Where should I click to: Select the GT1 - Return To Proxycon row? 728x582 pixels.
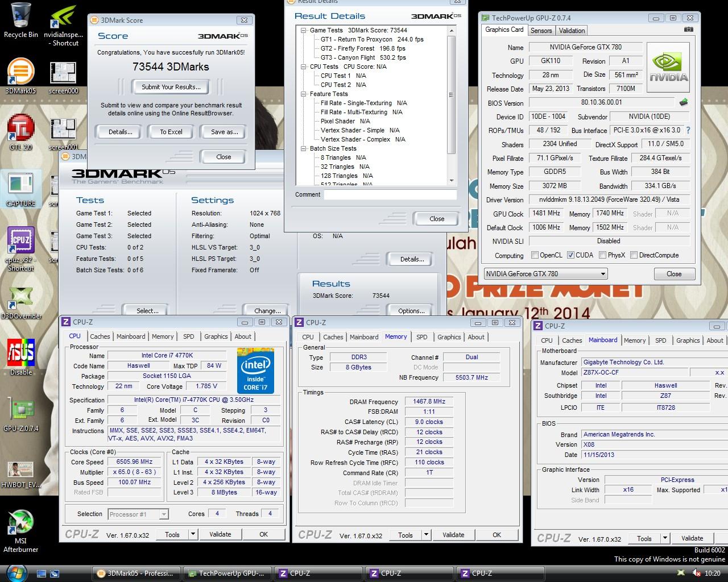(372, 40)
